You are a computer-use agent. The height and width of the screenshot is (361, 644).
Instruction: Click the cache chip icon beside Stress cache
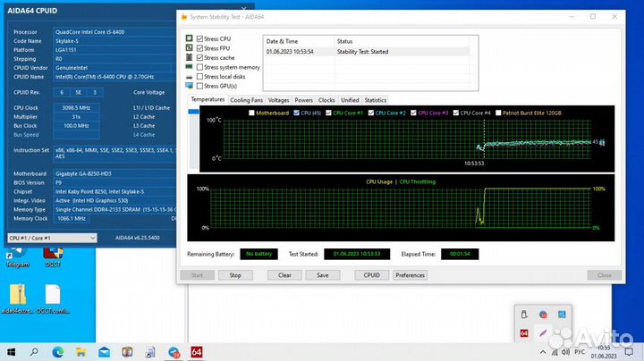coord(189,57)
